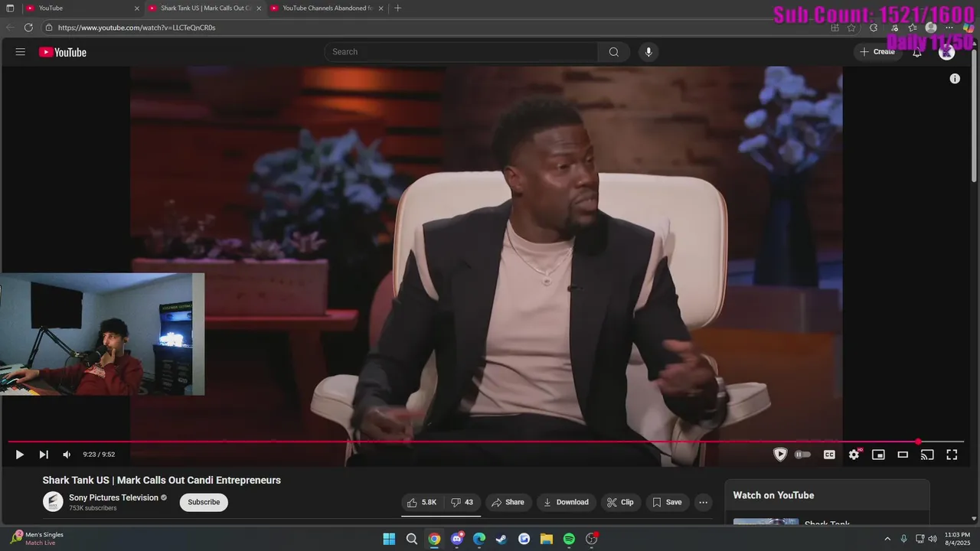The width and height of the screenshot is (980, 551).
Task: Open browser tab actions menu
Action: tap(10, 8)
